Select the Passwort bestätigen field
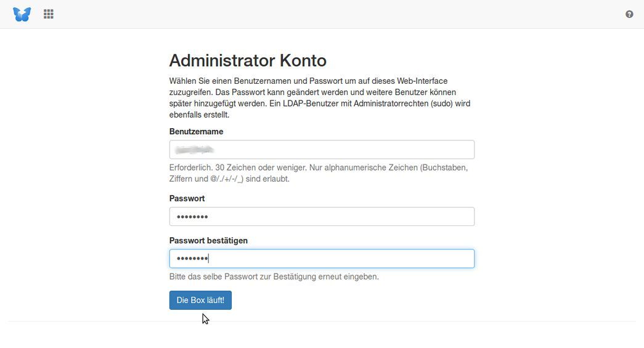The height and width of the screenshot is (348, 644). click(x=322, y=259)
